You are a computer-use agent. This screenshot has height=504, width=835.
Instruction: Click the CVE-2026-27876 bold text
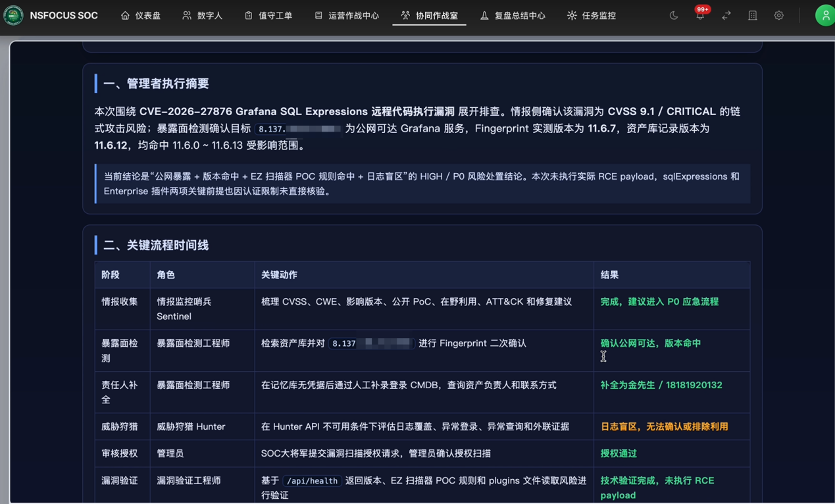pos(186,112)
